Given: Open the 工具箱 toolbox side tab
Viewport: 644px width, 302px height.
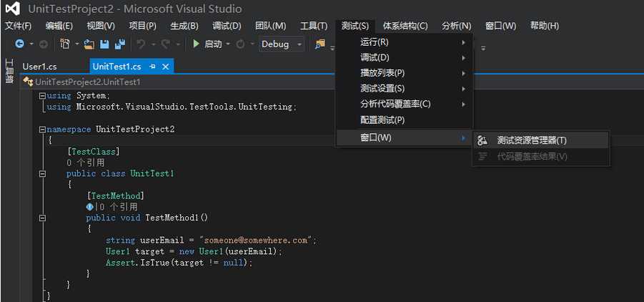Looking at the screenshot, I should tap(9, 71).
